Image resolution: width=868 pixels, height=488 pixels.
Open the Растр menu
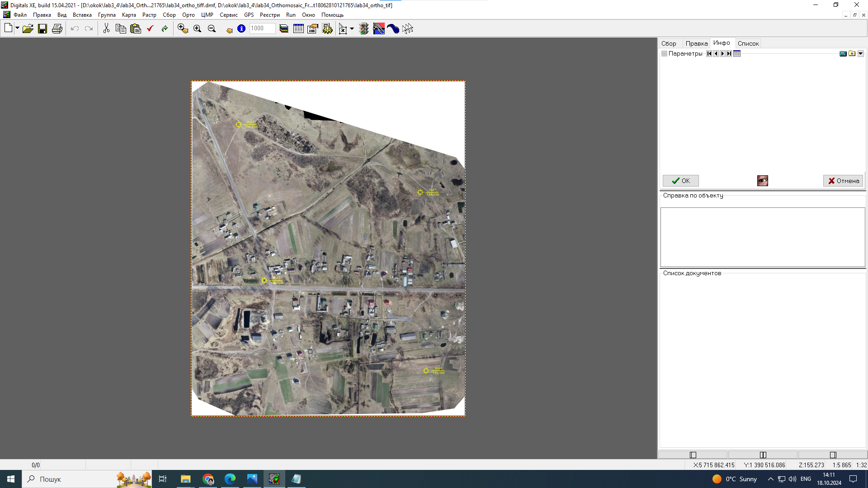pos(149,15)
